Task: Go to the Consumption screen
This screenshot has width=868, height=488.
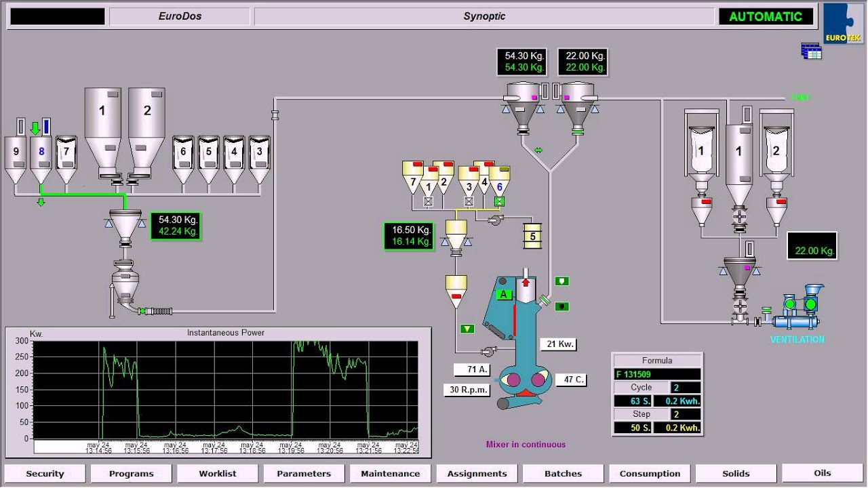Action: [x=650, y=474]
